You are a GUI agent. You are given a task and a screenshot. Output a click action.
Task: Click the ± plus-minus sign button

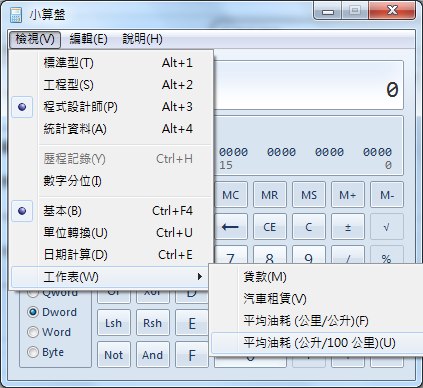click(348, 227)
